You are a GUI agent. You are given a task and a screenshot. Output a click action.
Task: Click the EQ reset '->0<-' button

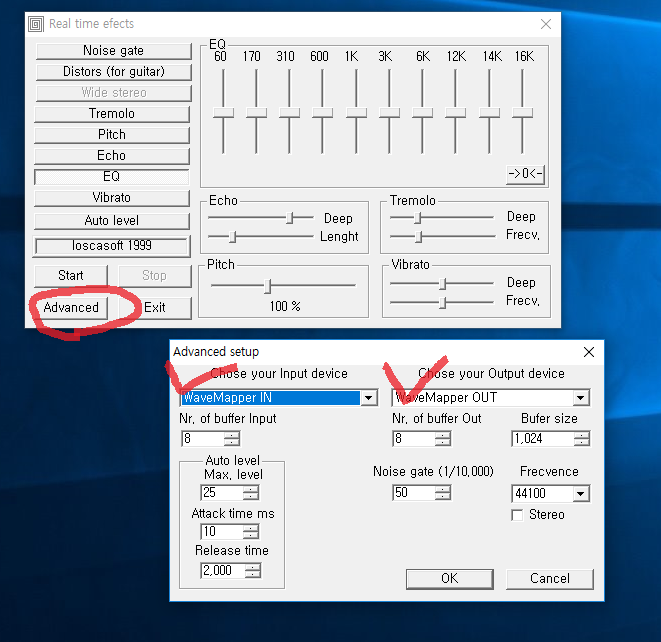pos(525,173)
